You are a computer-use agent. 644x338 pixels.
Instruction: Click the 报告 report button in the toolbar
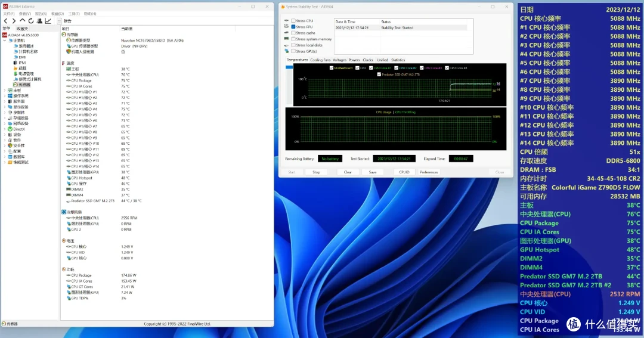pos(64,20)
